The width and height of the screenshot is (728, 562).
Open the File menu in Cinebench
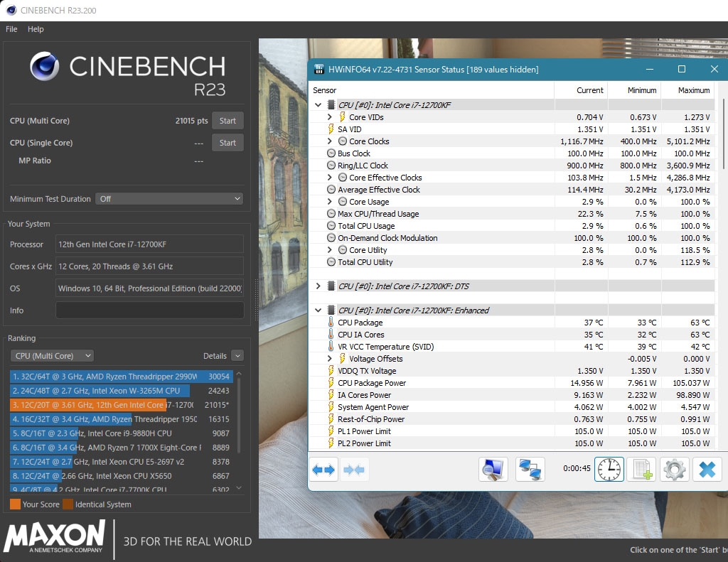click(x=11, y=28)
